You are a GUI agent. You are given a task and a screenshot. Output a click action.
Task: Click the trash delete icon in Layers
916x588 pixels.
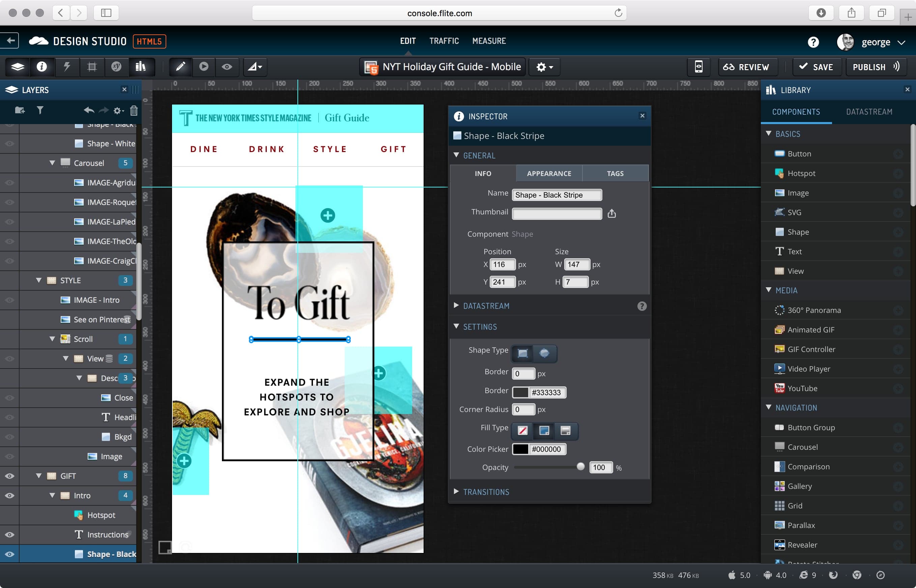click(134, 110)
